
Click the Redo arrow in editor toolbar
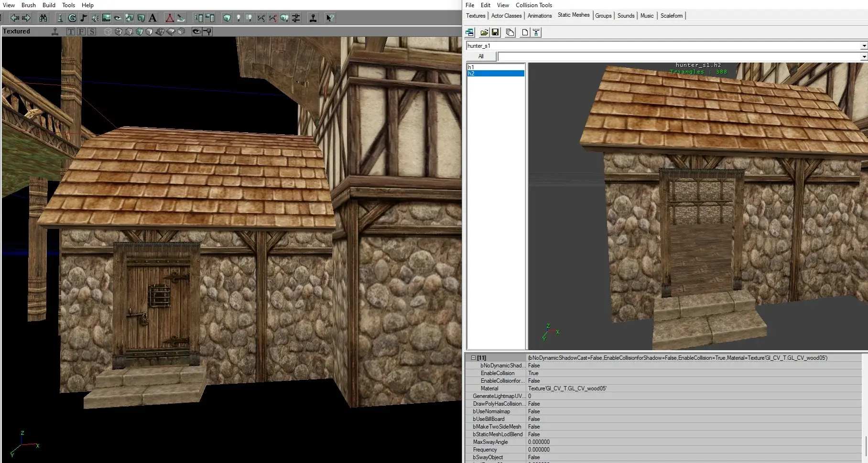pos(26,18)
